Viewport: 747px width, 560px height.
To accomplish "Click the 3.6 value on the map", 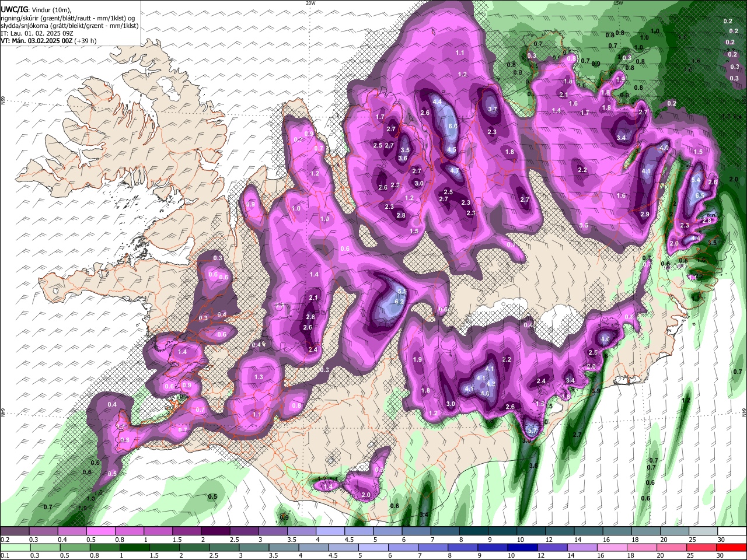I will [x=403, y=158].
